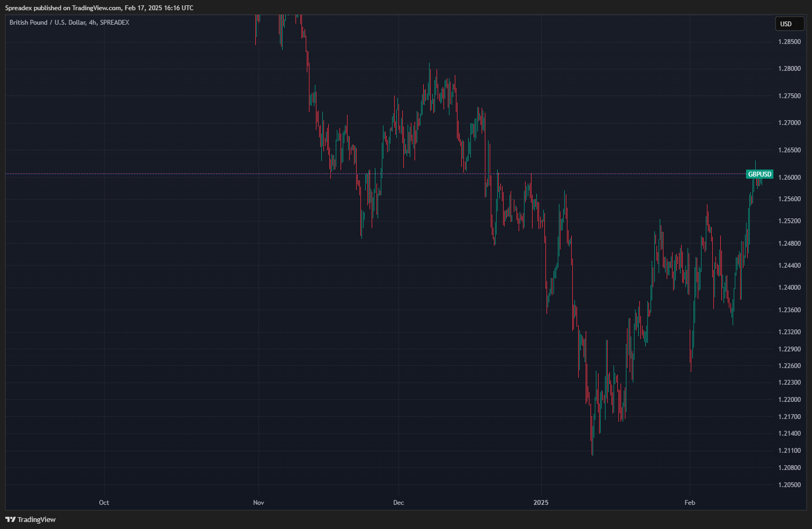Viewport: 812px width, 529px height.
Task: Click the 1.27000 price axis label
Action: point(789,123)
